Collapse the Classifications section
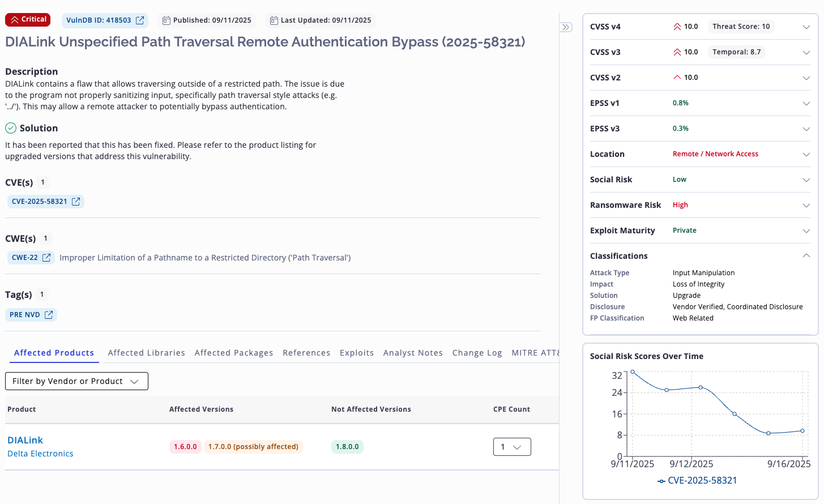 [806, 256]
